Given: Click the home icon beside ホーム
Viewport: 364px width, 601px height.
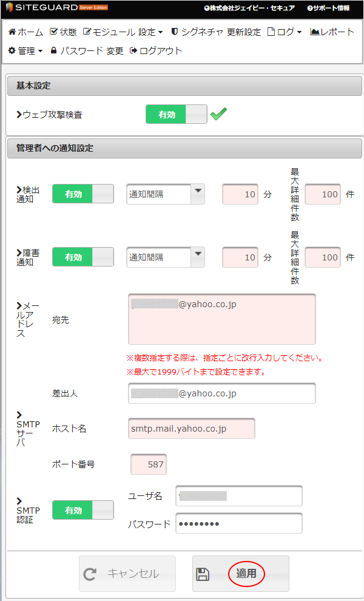Looking at the screenshot, I should pos(12,32).
